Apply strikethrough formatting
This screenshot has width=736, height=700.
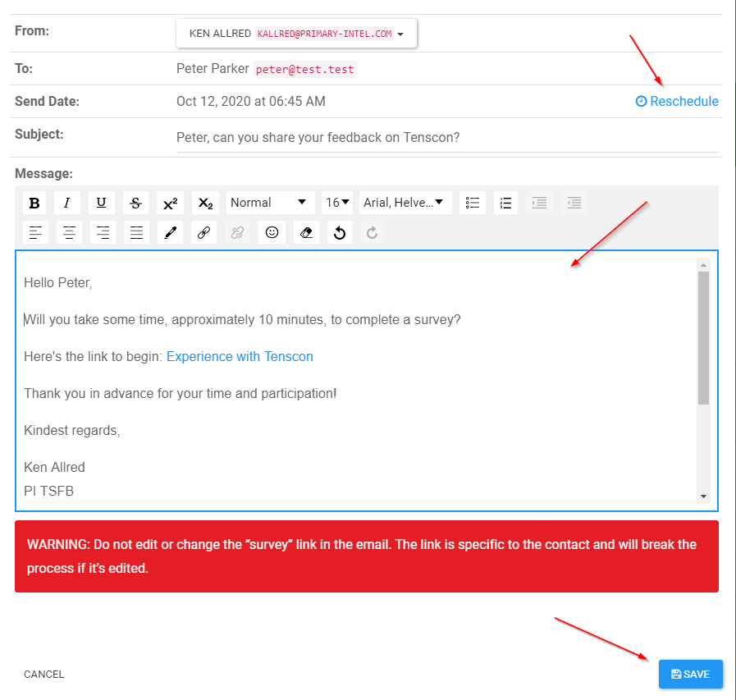click(x=135, y=203)
